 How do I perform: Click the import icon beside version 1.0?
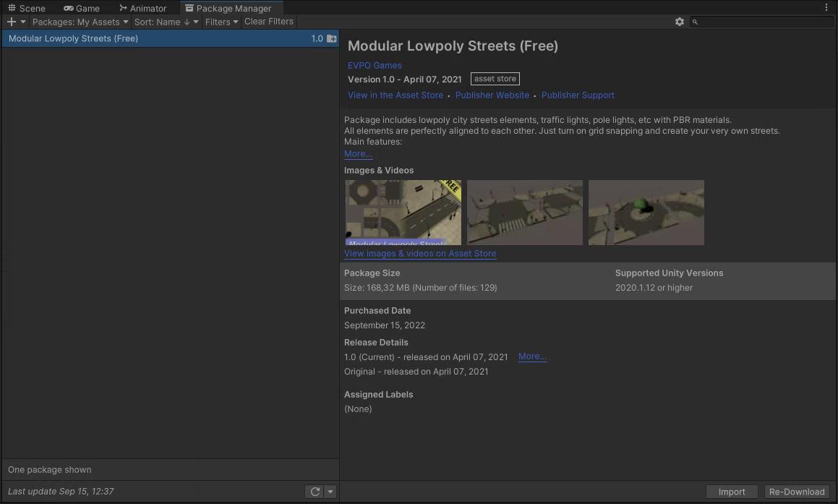pos(331,39)
